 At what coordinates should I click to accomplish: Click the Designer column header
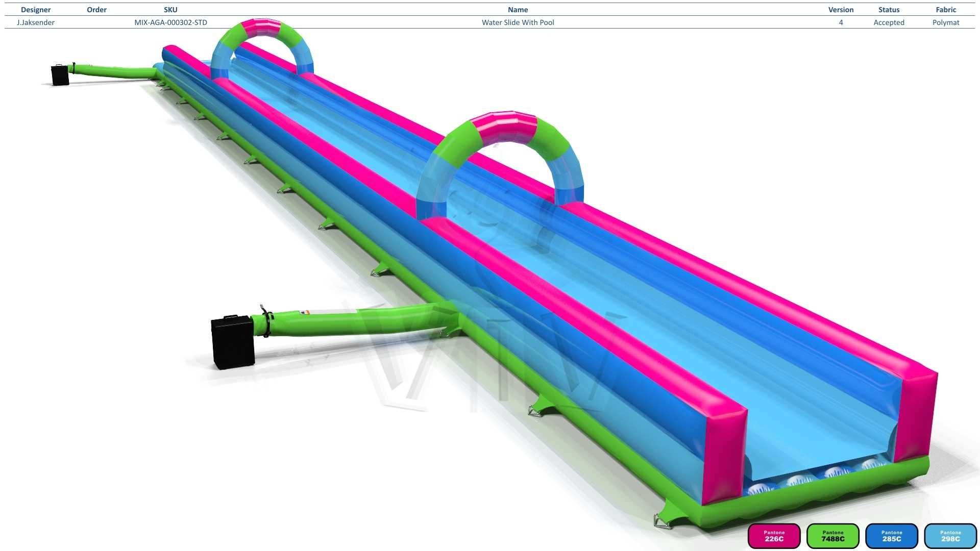(x=36, y=10)
